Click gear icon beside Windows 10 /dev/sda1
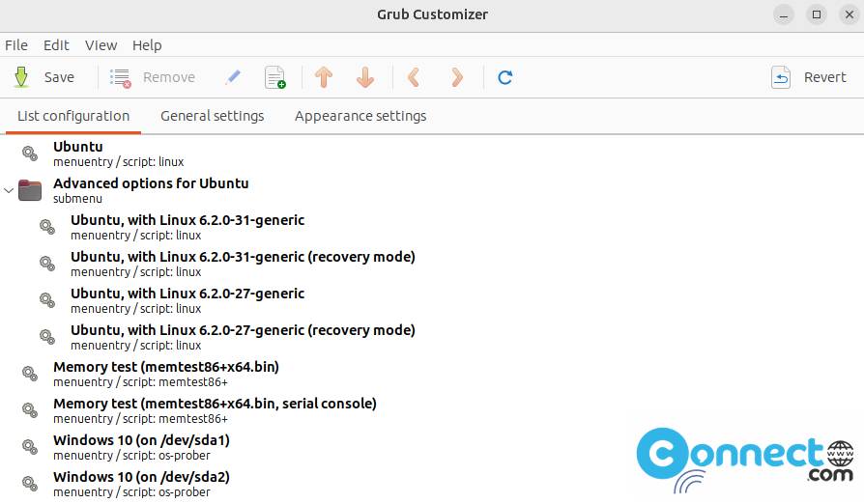 click(x=30, y=447)
